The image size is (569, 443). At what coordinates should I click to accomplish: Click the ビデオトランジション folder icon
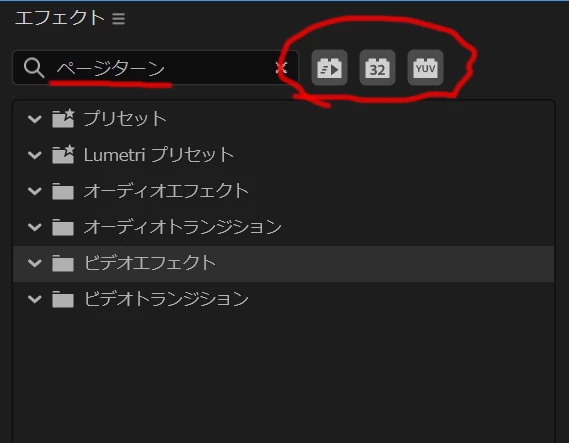(63, 299)
